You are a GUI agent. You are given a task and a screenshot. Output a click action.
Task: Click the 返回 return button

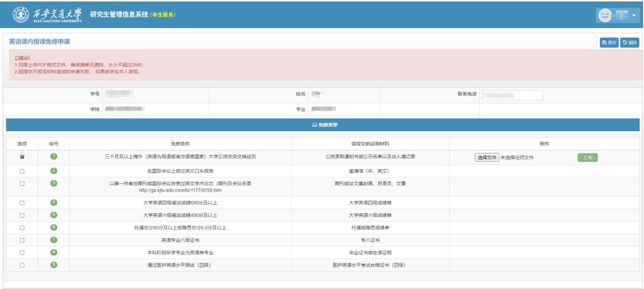click(629, 43)
